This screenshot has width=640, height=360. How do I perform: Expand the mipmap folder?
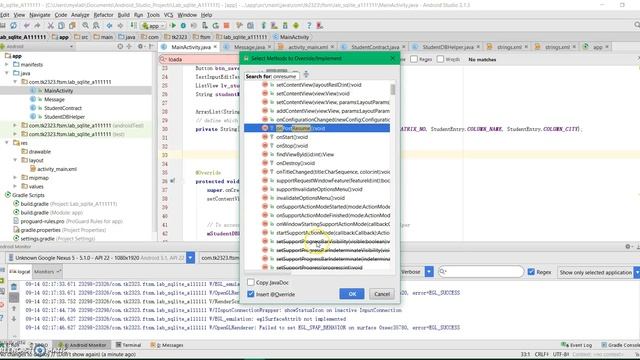[15, 178]
